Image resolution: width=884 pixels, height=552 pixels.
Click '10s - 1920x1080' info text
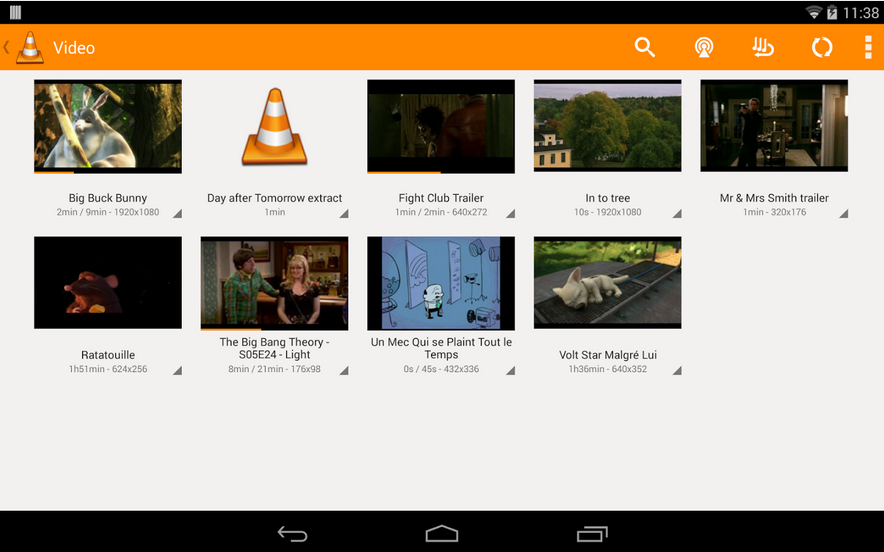tap(608, 212)
